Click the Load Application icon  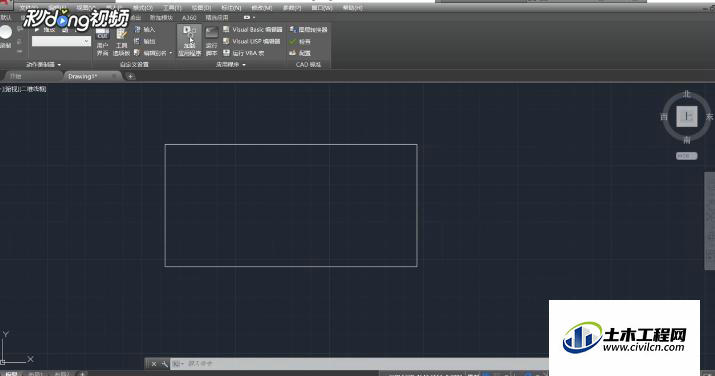(189, 41)
